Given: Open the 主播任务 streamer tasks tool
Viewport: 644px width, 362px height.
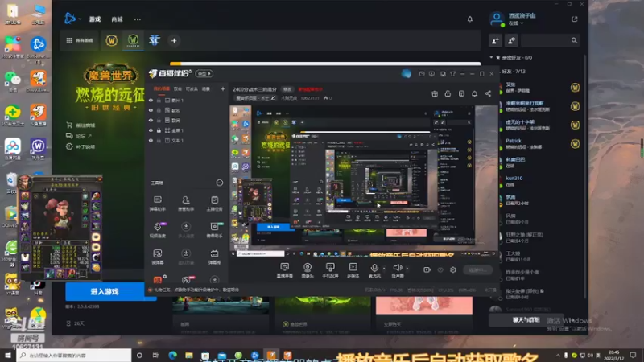Looking at the screenshot, I should (x=214, y=204).
